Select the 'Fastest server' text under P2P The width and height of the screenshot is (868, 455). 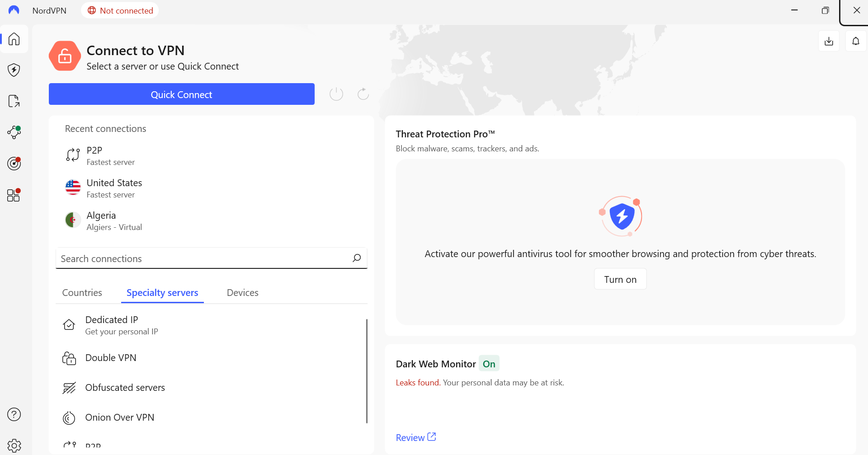(111, 162)
